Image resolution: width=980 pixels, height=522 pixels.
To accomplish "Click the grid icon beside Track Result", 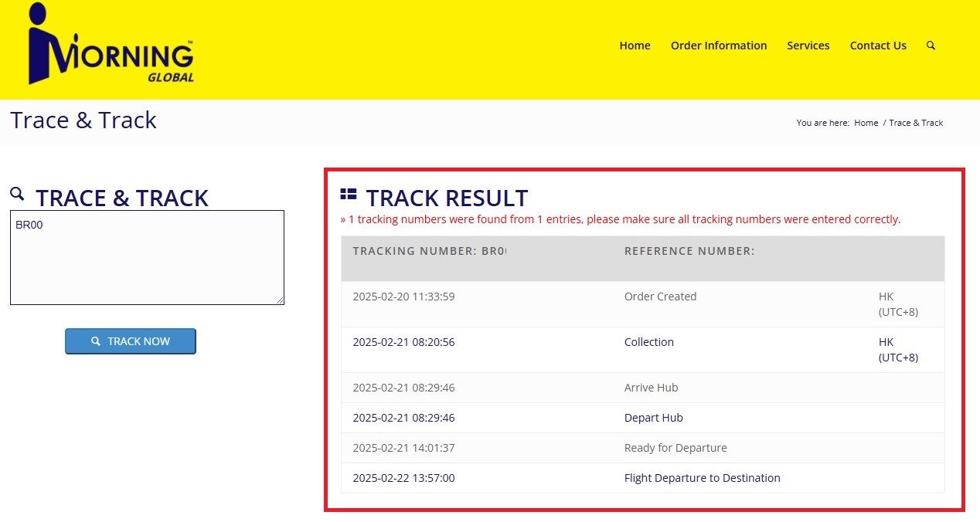I will (x=349, y=195).
